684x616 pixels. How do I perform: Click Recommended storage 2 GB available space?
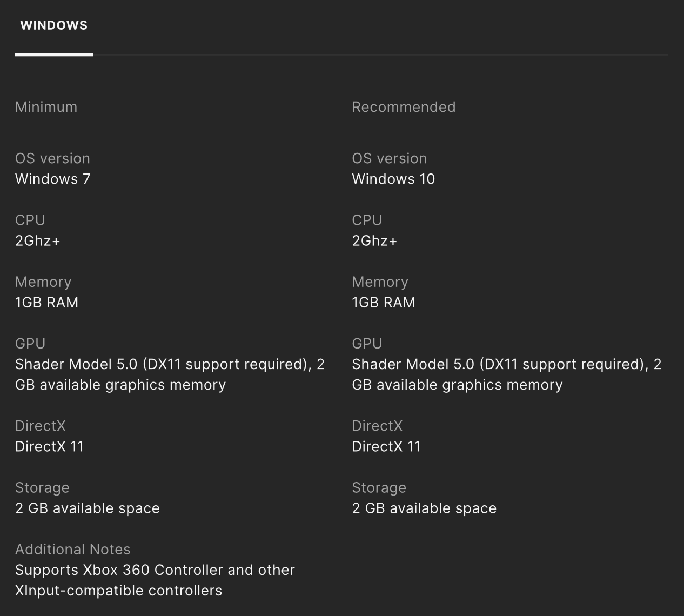pyautogui.click(x=424, y=508)
